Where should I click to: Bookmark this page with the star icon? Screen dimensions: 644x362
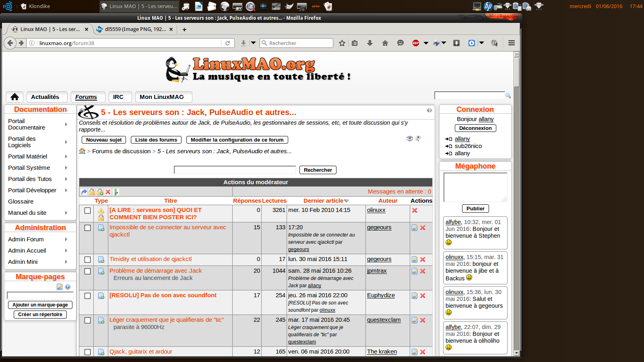[x=342, y=43]
